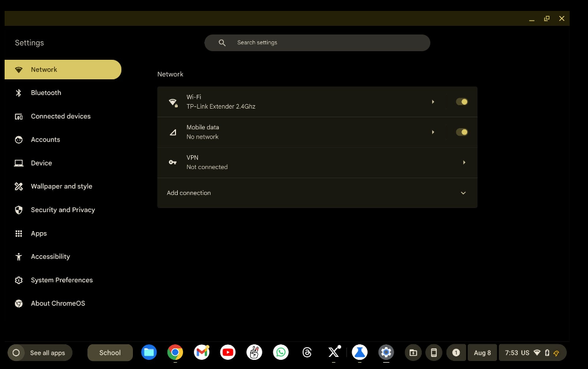Select Bluetooth in the settings sidebar
Viewport: 588px width, 369px height.
pos(46,93)
